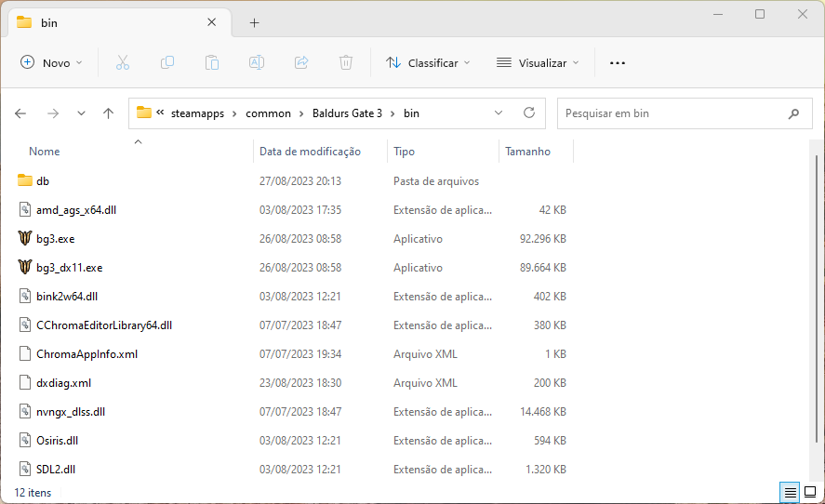This screenshot has width=825, height=504.
Task: Navigate to Baldurs Gate 3 breadcrumb
Action: pyautogui.click(x=347, y=113)
